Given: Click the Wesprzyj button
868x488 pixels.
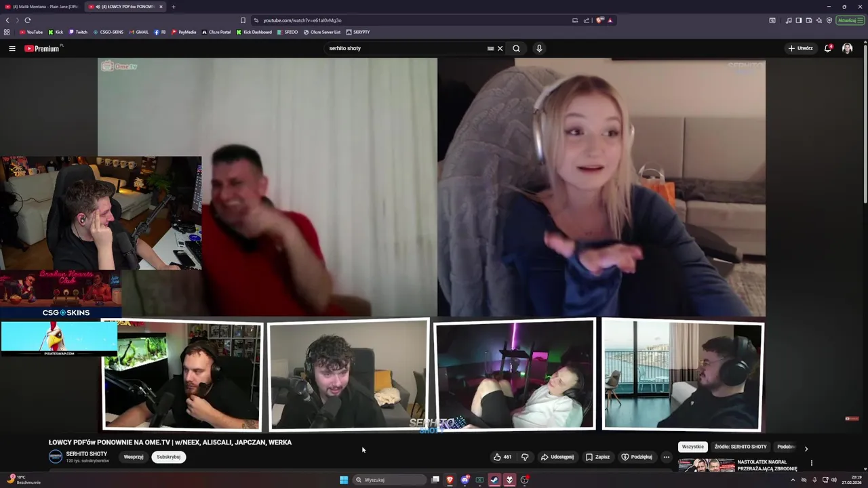Looking at the screenshot, I should [134, 457].
